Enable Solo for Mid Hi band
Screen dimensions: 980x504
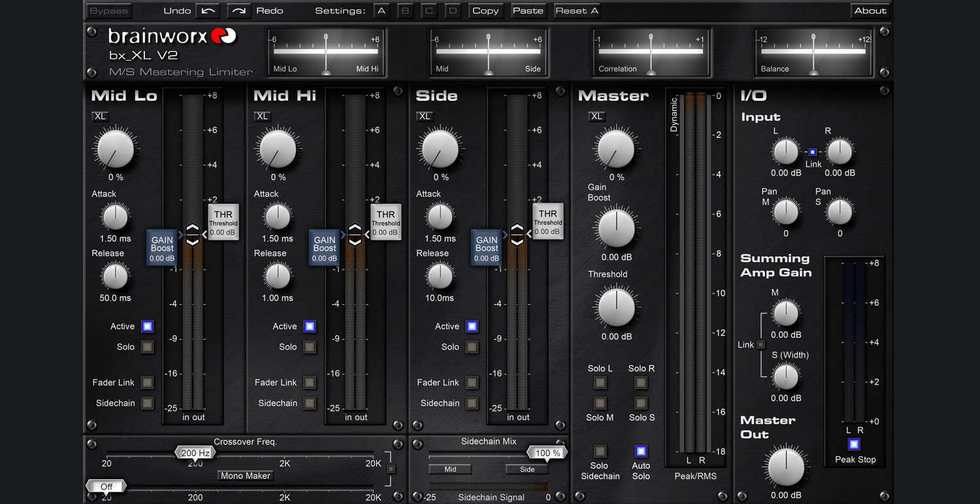coord(310,347)
